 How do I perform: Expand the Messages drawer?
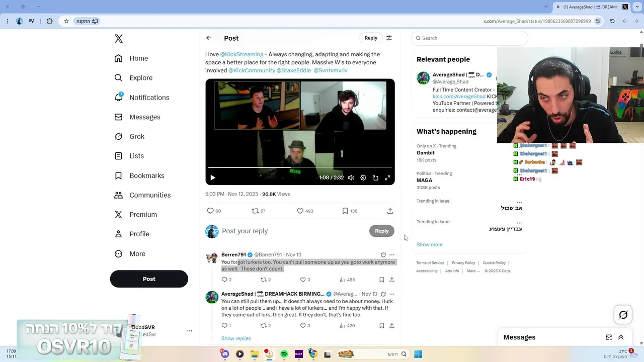click(621, 337)
